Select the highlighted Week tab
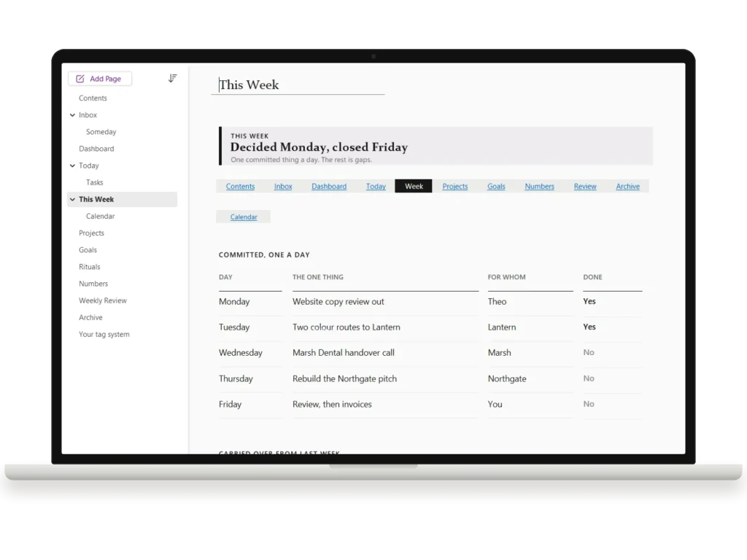 click(x=414, y=186)
